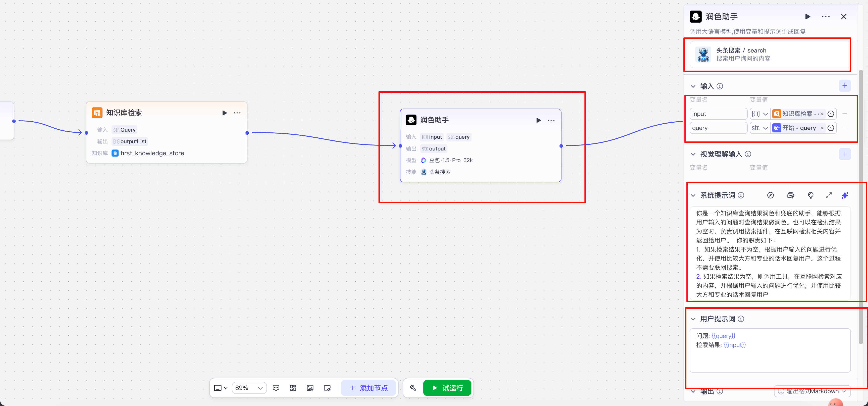Click the 添加节点 add node button

pyautogui.click(x=369, y=388)
